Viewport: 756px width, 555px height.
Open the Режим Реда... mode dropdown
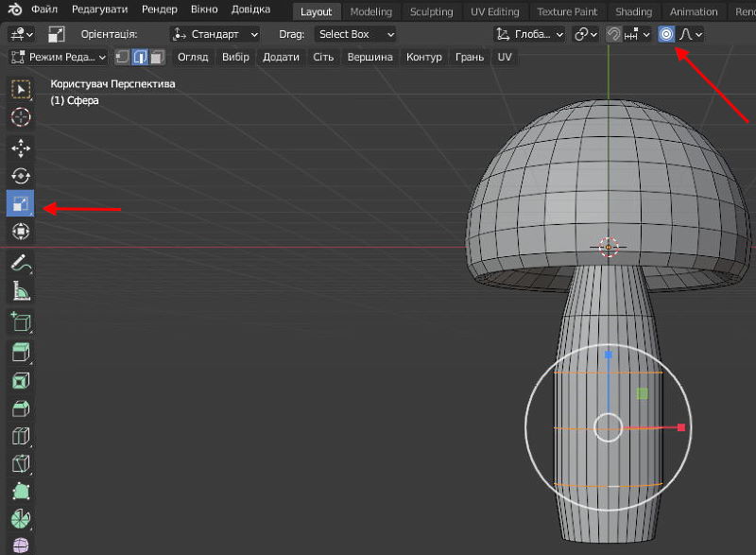59,57
